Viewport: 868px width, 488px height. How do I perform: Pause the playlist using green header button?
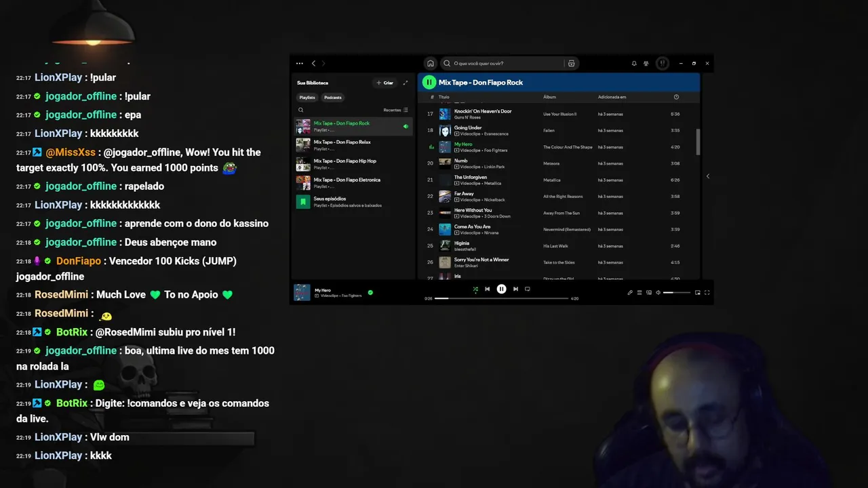(429, 83)
